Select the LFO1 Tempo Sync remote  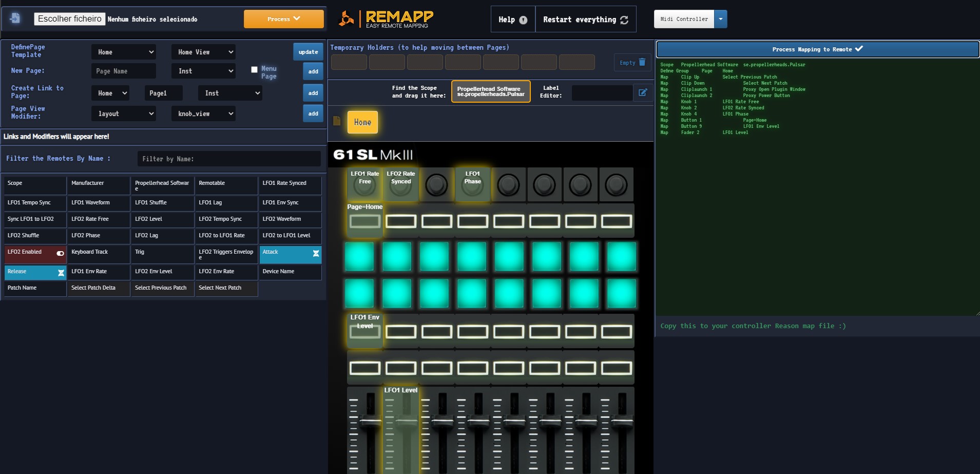35,202
